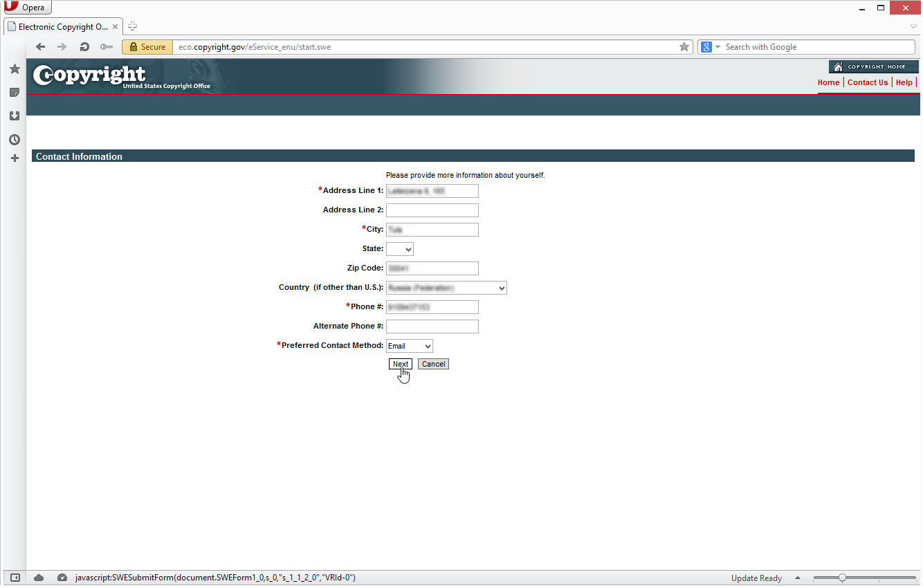This screenshot has height=588, width=923.
Task: Open the Opera main menu button
Action: pos(28,8)
